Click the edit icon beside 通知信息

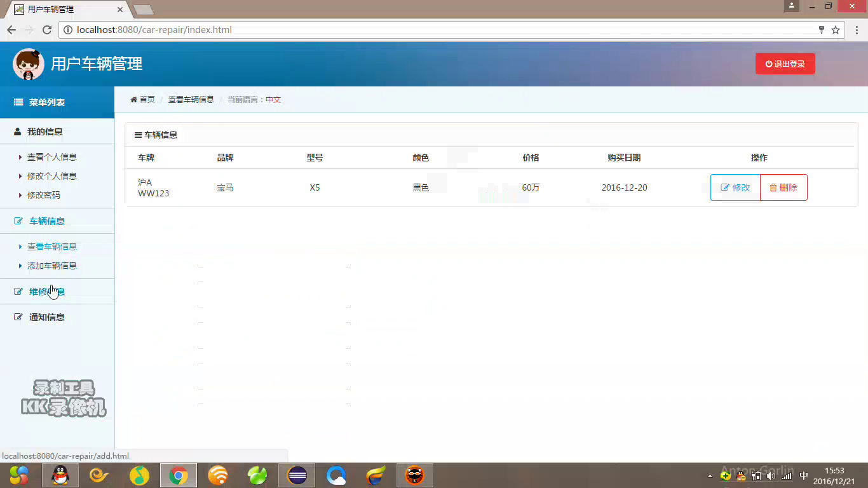[18, 317]
